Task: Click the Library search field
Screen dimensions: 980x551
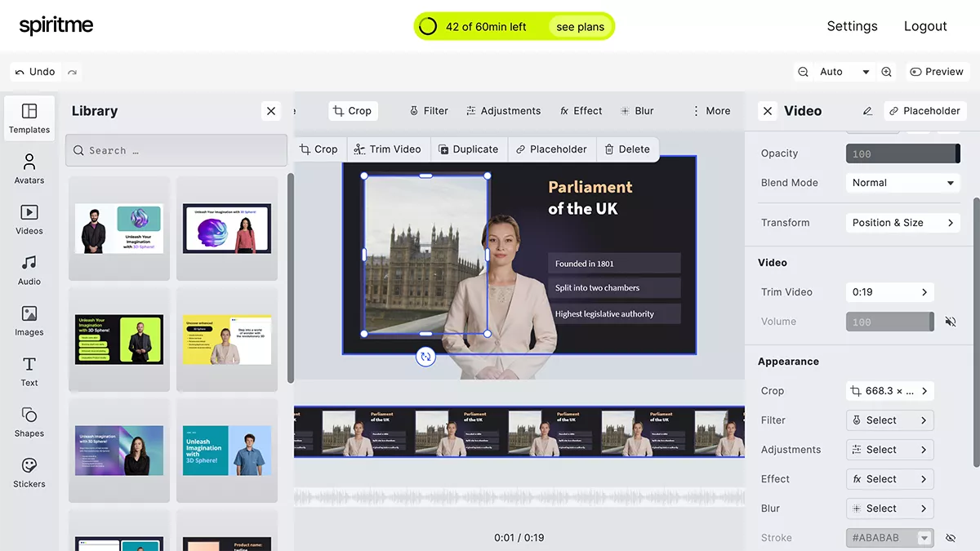Action: (x=176, y=150)
